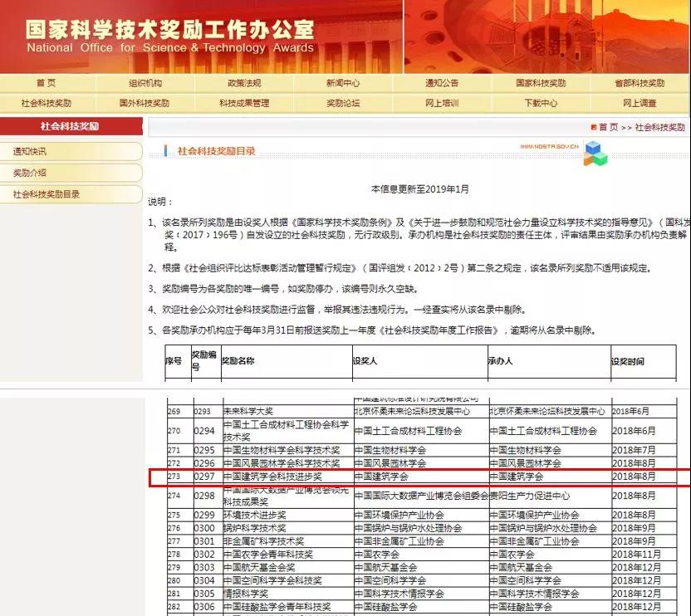691x616 pixels.
Task: Select 社会科技奖励 in second nav row
Action: coord(47,103)
